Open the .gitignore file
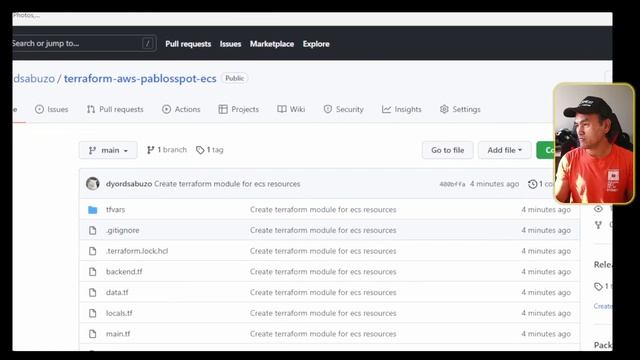Screen dimensions: 640x360 pos(122,231)
